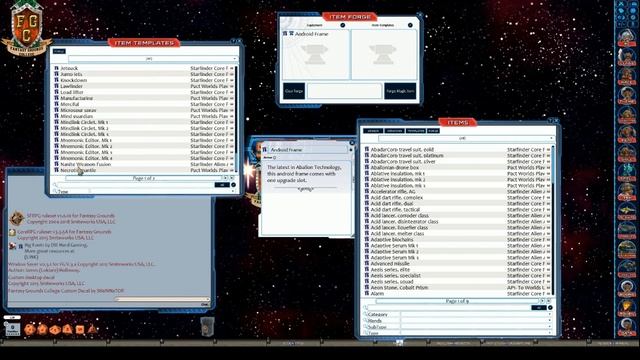Image resolution: width=640 pixels, height=360 pixels.
Task: Open the Acid dart rifle, dual link icon
Action: coord(367,203)
